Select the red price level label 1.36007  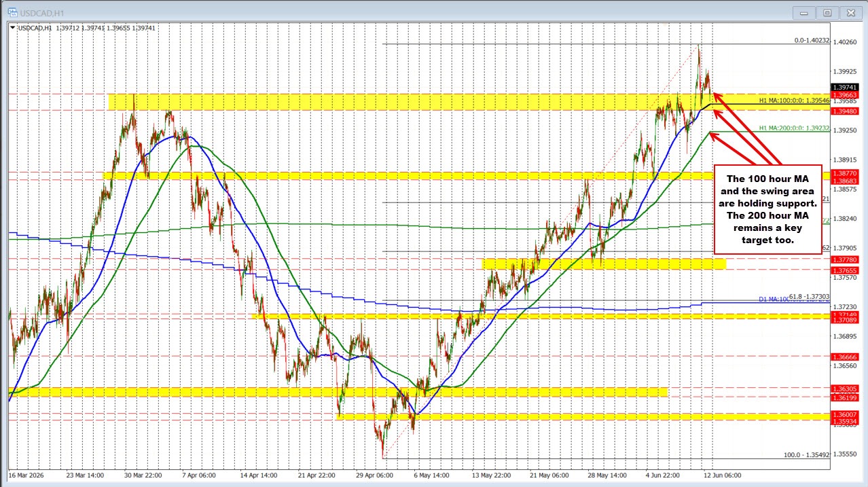click(x=844, y=414)
